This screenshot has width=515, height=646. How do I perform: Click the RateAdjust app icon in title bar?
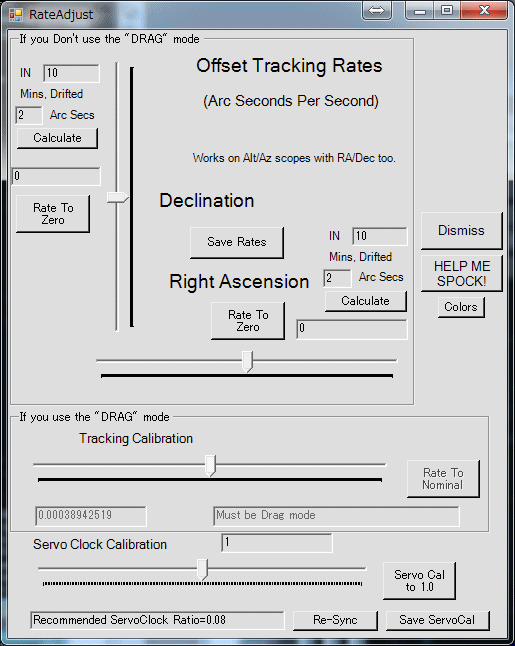pos(16,15)
